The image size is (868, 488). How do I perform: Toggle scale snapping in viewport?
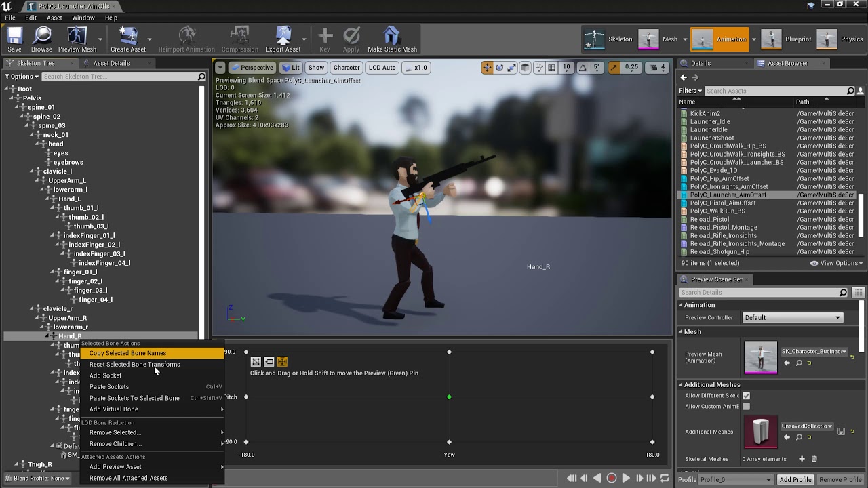click(613, 67)
